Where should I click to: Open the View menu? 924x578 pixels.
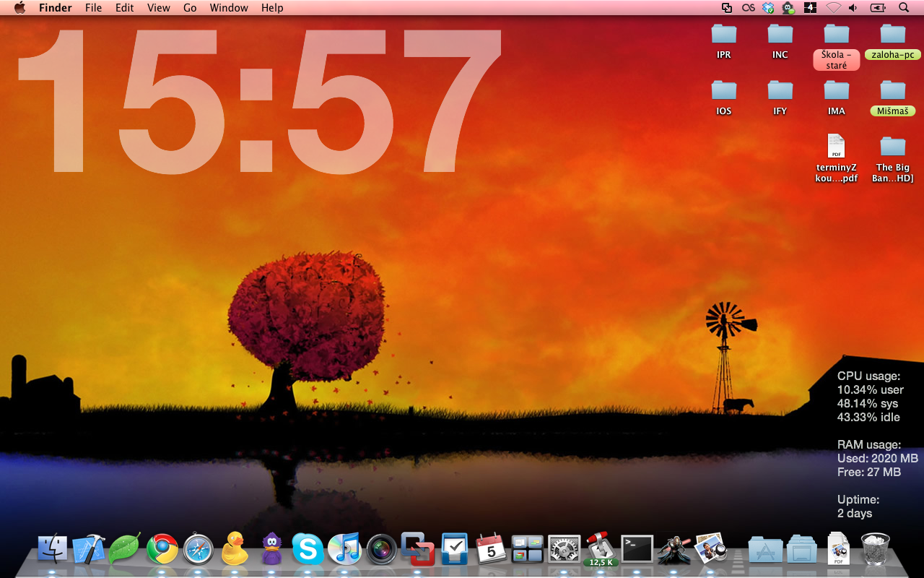click(x=159, y=8)
